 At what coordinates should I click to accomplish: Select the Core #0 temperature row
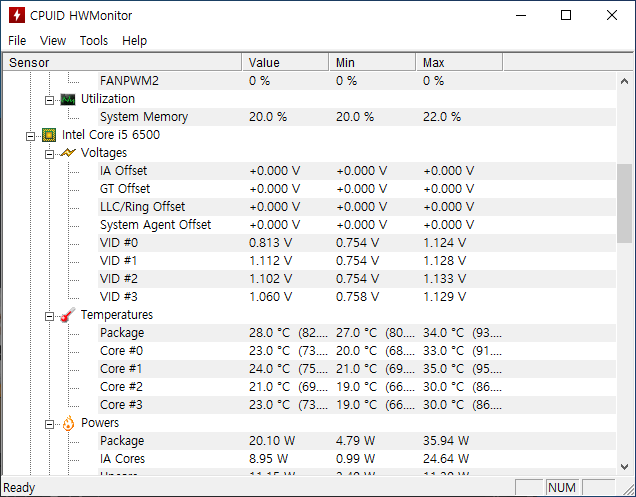coord(357,351)
